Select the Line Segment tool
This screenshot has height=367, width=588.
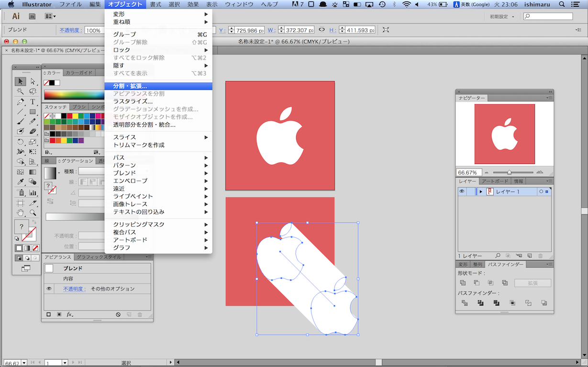pyautogui.click(x=20, y=112)
